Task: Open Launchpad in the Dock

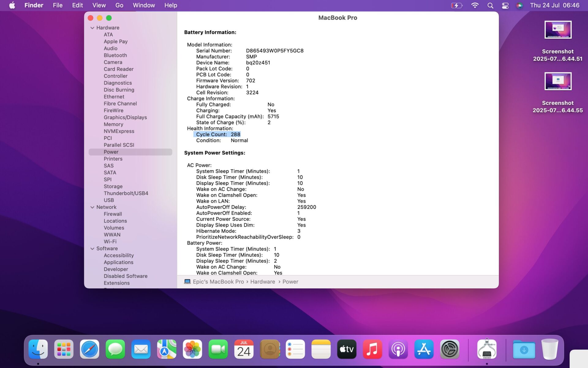Action: (x=64, y=349)
